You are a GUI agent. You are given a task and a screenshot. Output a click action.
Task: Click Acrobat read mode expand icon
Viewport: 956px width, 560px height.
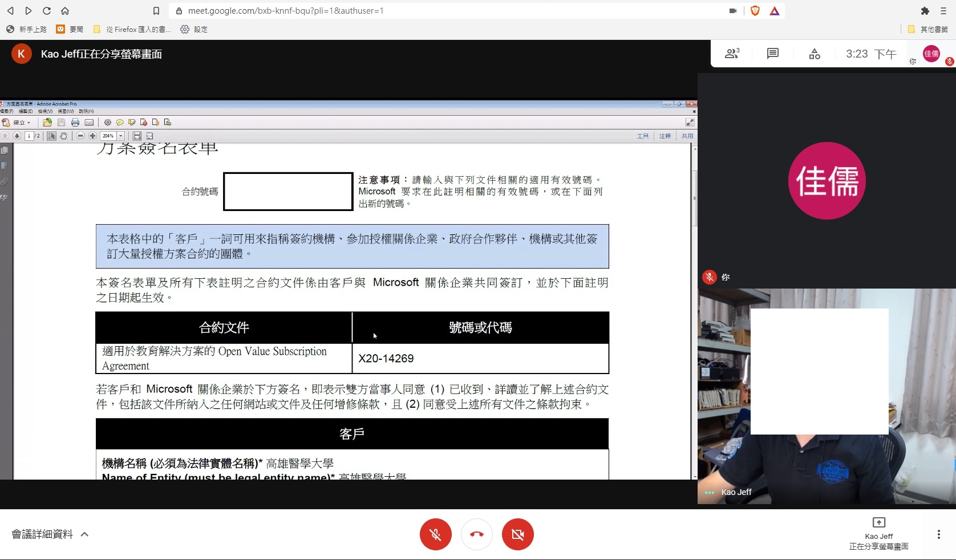[690, 122]
